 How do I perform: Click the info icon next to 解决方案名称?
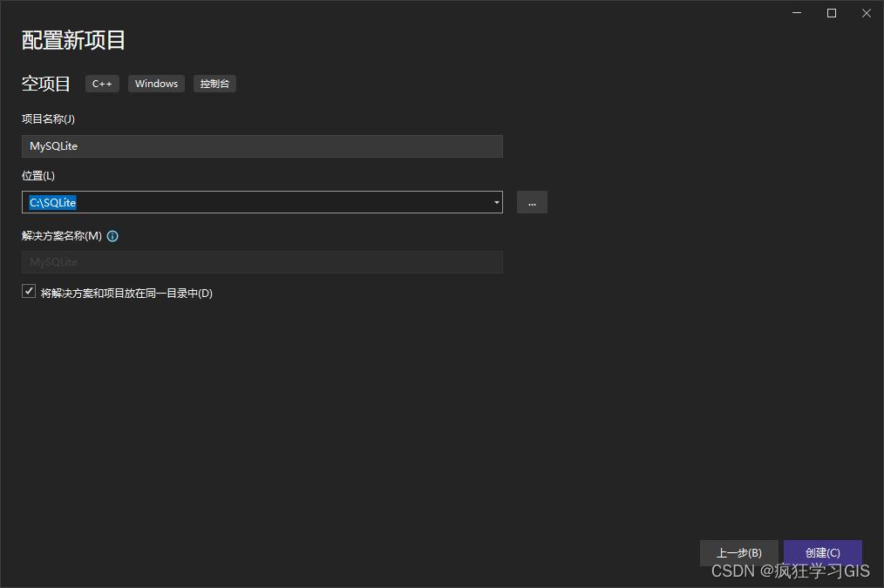[112, 236]
